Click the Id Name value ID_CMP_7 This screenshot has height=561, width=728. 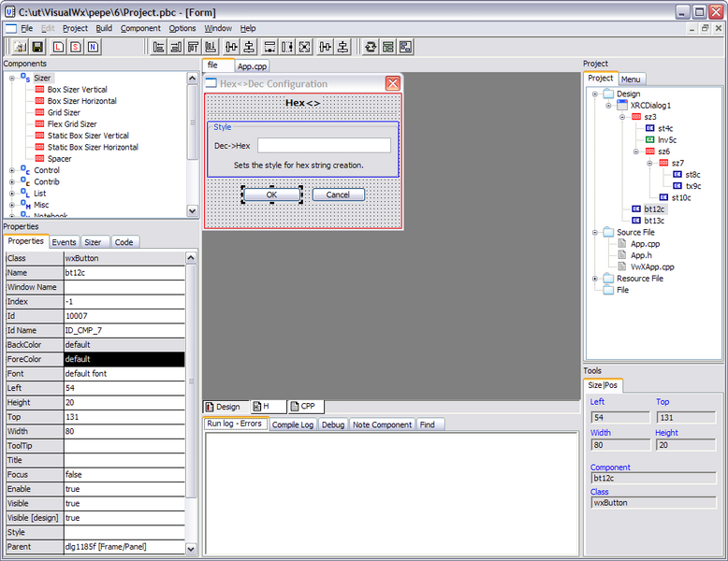124,330
